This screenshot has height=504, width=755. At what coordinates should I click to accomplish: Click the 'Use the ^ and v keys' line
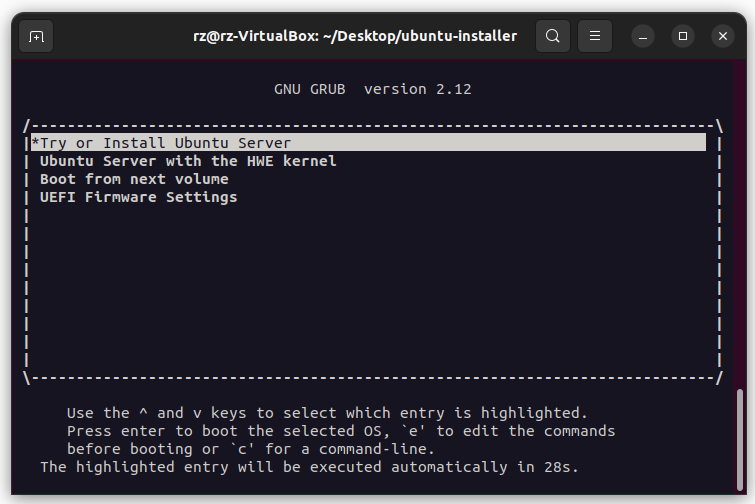[x=325, y=413]
